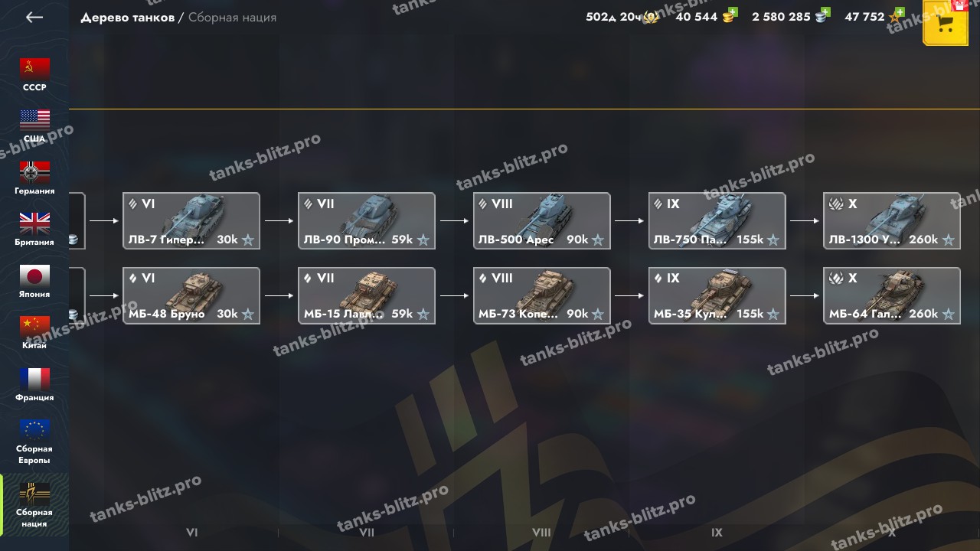Select the Британия nation flag
980x551 pixels.
click(x=34, y=223)
